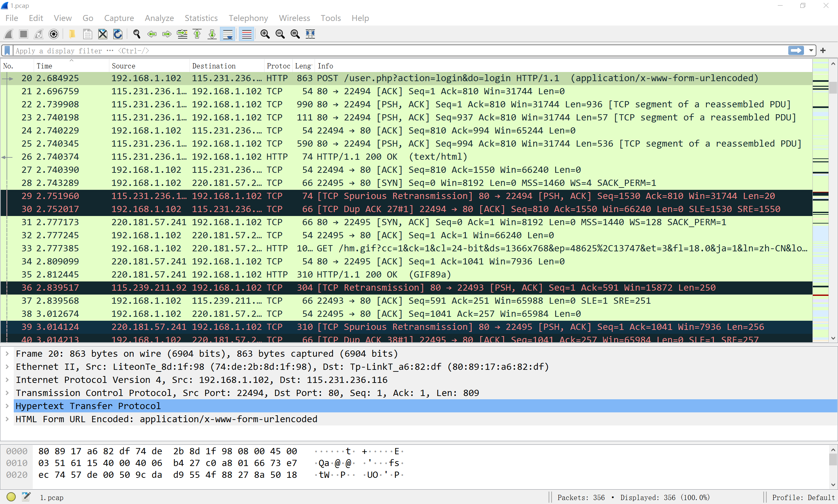Select packet 33 GET /hm.gif row
This screenshot has height=504, width=838.
406,248
